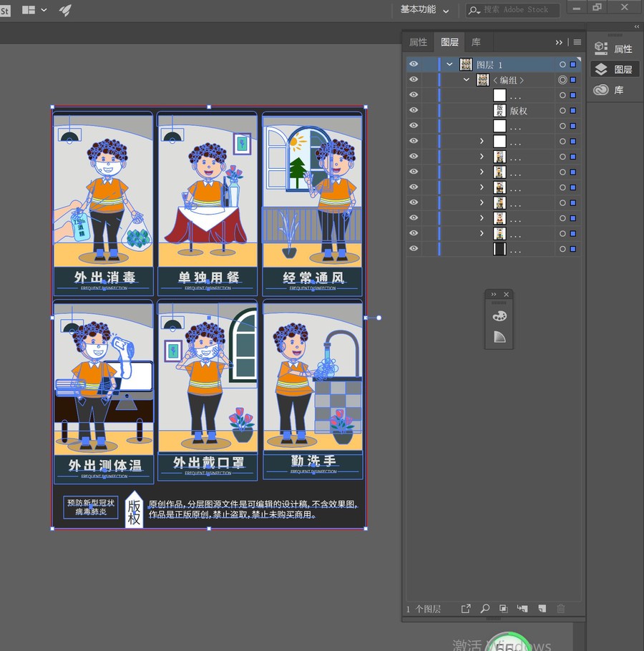Click the blue selection square of 图层 1
644x651 pixels.
(x=573, y=65)
